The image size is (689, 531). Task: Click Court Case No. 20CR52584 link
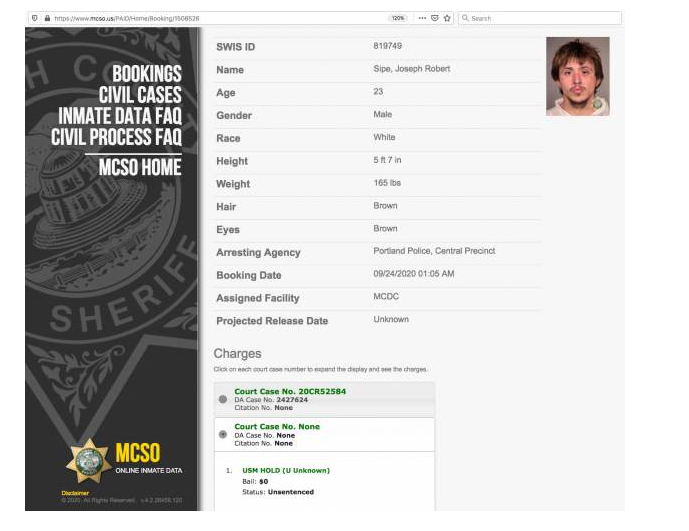290,391
